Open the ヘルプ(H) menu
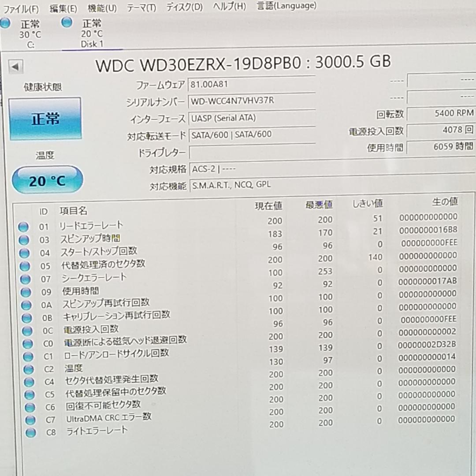 pos(230,6)
